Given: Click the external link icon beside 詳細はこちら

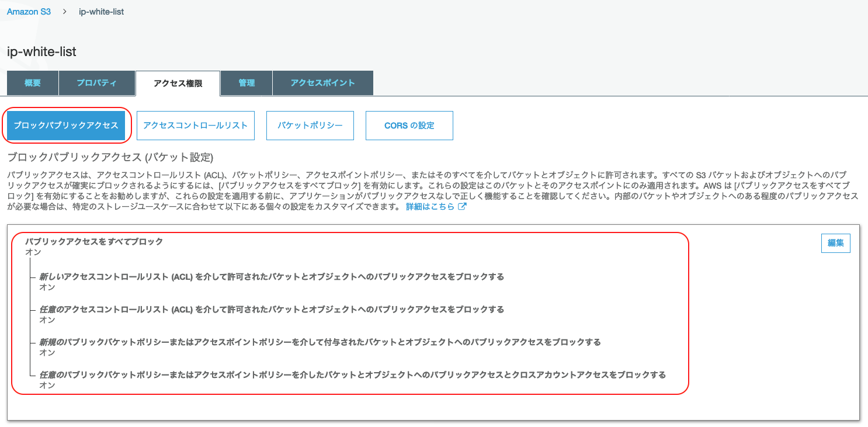Looking at the screenshot, I should point(462,207).
